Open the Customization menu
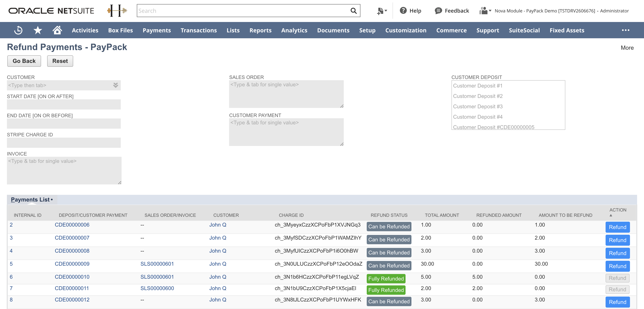 406,30
